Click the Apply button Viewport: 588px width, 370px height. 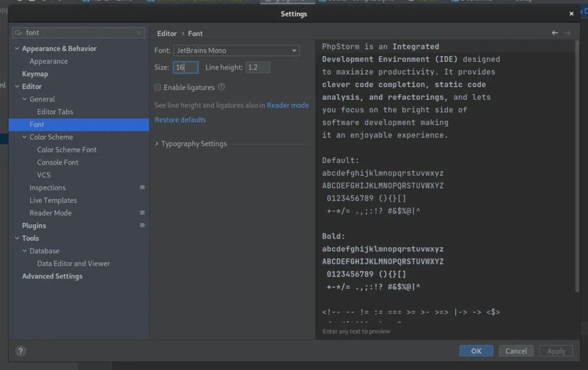click(x=555, y=350)
